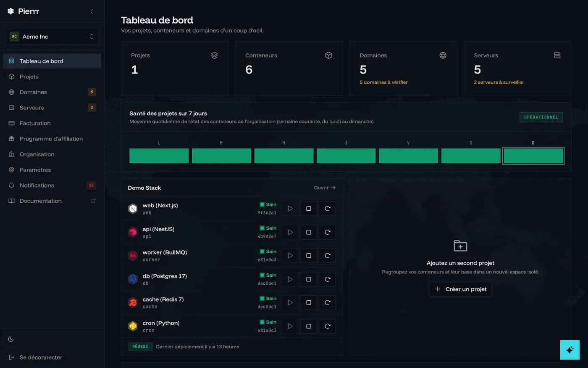Screen dimensions: 588x368
Task: Stop the cron (Python) container
Action: 309,326
